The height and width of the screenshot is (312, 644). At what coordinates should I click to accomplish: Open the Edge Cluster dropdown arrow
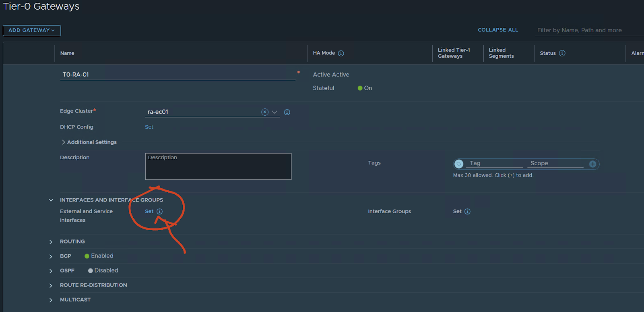click(x=275, y=112)
